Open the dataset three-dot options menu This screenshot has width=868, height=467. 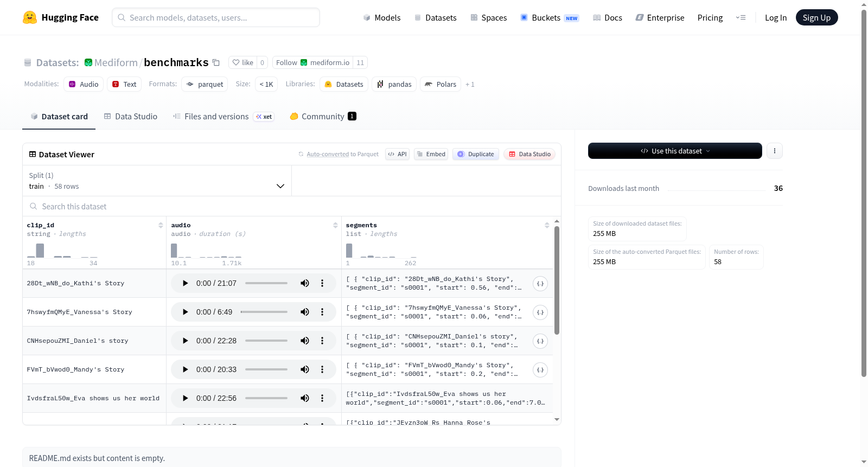(x=775, y=151)
